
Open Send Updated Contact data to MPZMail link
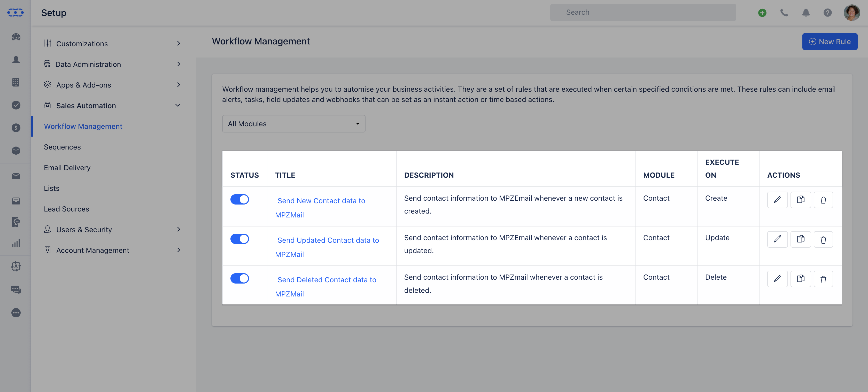[327, 247]
